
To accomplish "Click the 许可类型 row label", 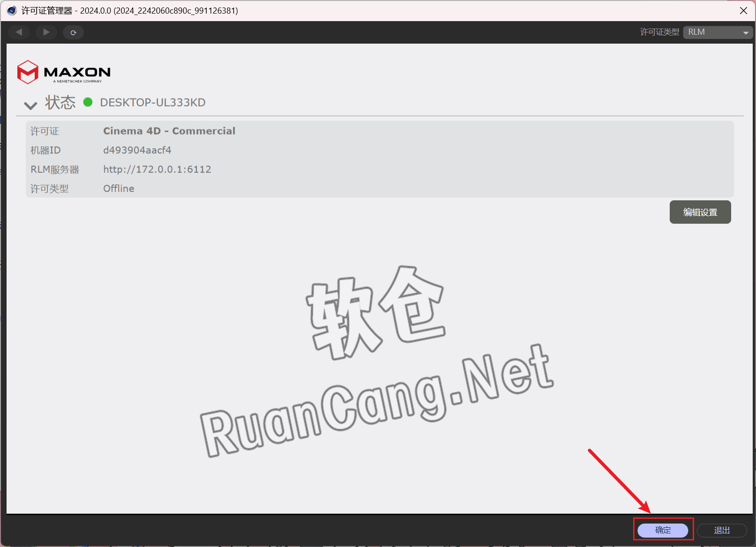I will [x=50, y=189].
